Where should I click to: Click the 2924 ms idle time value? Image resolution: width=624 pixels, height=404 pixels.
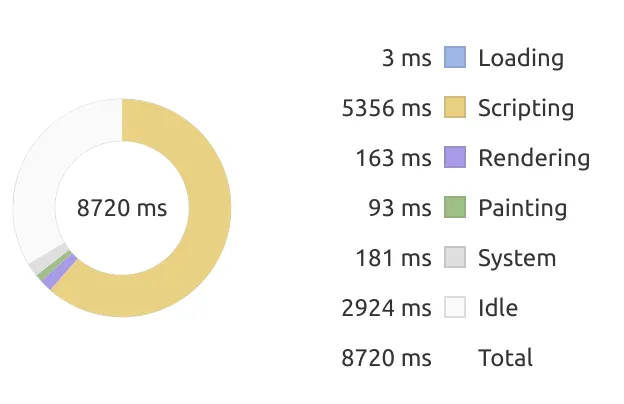pyautogui.click(x=386, y=308)
